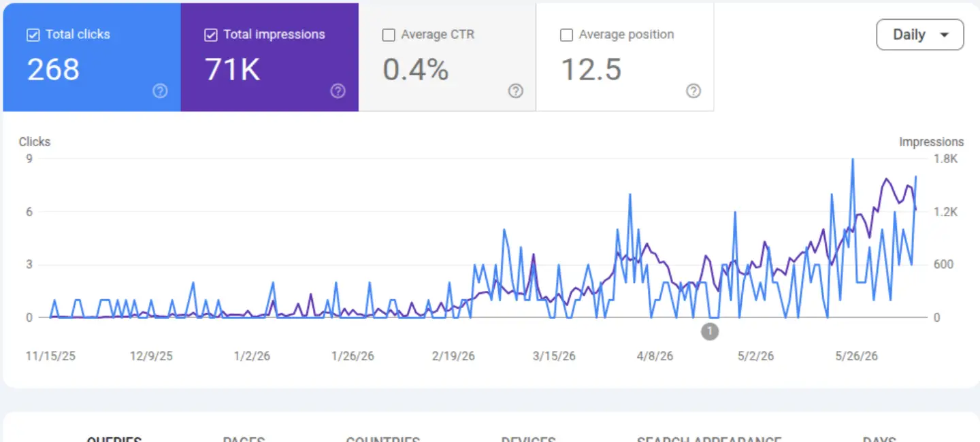Click the 12/9/25 date axis label
The width and height of the screenshot is (980, 442).
coord(151,356)
